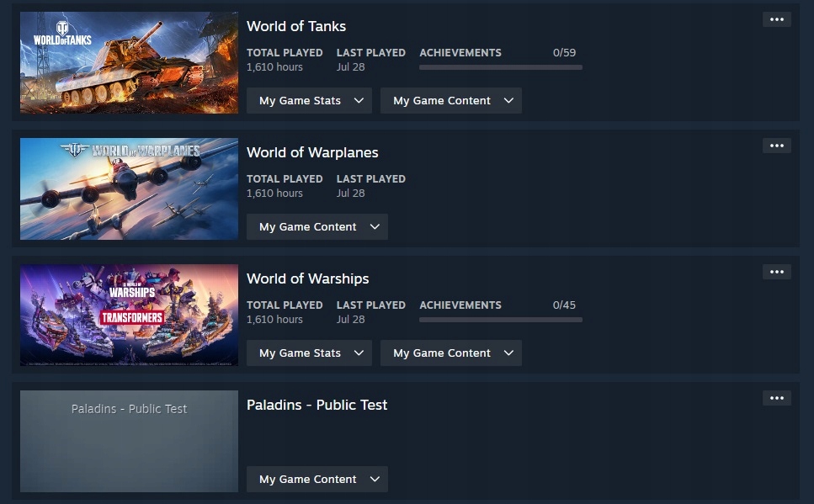The image size is (814, 504).
Task: Open the World of Warships title link
Action: tap(307, 279)
